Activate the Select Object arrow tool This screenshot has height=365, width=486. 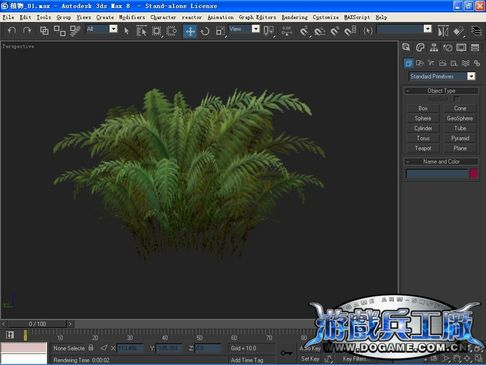tap(126, 31)
